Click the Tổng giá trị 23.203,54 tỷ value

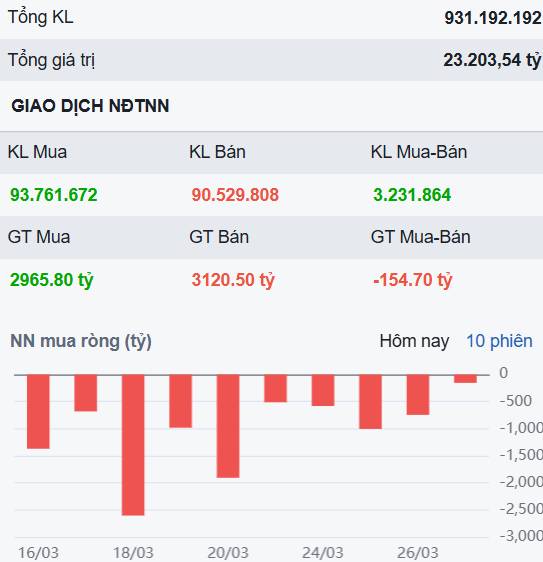tap(492, 60)
